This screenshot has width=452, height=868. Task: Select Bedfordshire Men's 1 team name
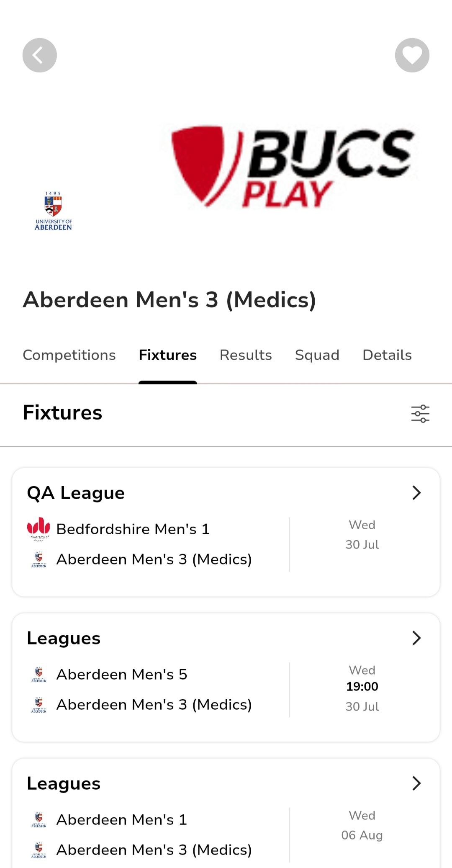[133, 529]
